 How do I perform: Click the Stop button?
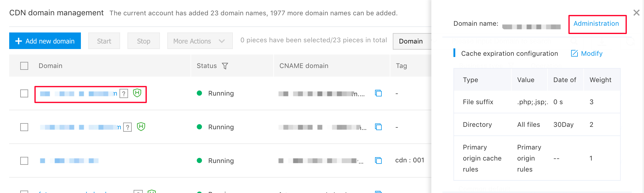tap(143, 41)
